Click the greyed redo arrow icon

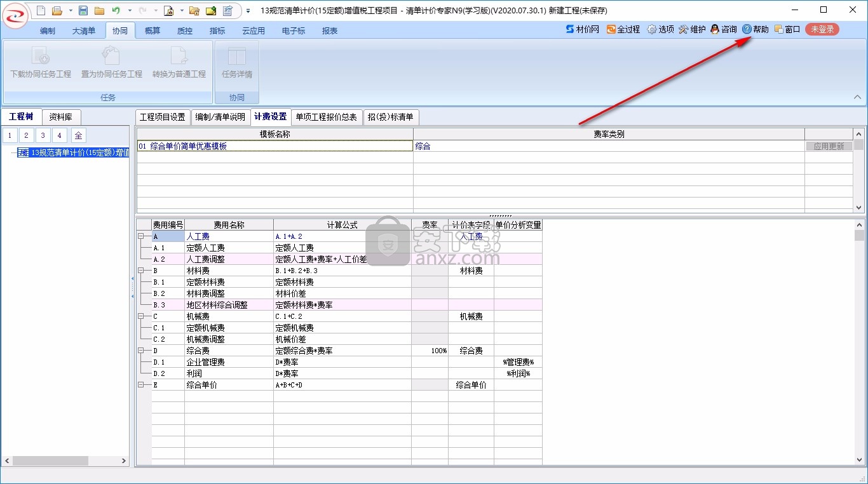[x=143, y=10]
